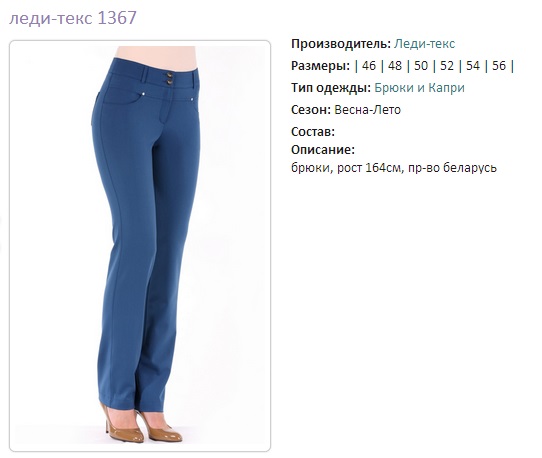Viewport: 542px width, 458px height.
Task: Click the Описание heading
Action: pos(323,150)
